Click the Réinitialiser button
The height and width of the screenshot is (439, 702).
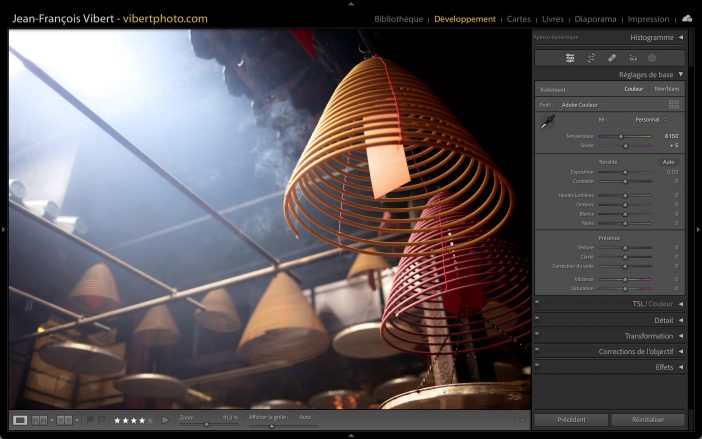pyautogui.click(x=648, y=420)
